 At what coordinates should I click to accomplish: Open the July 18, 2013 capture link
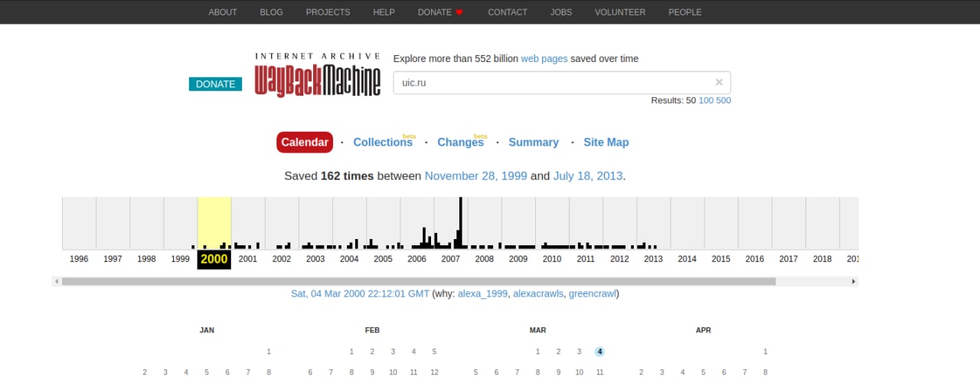pos(588,176)
